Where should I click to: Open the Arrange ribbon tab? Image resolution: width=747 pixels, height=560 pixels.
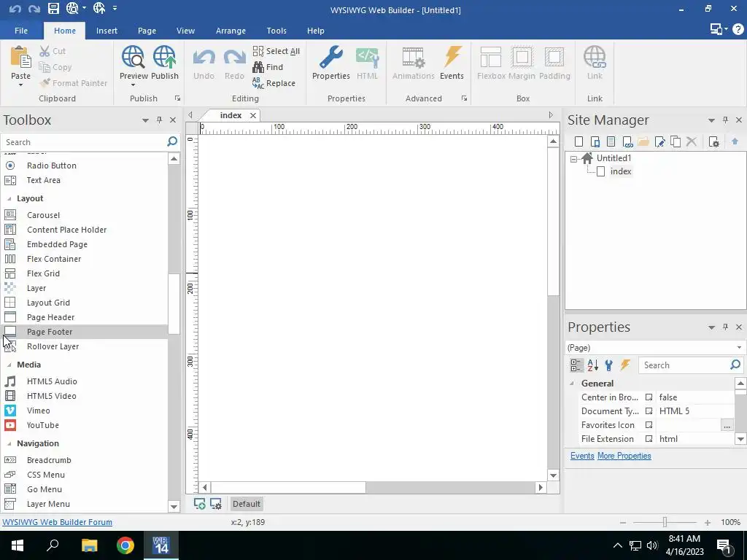(231, 31)
